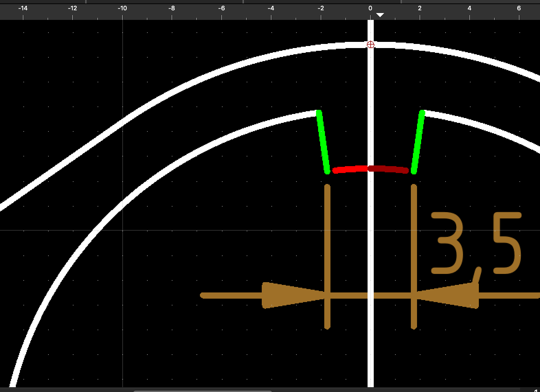
Task: Click ruler label 6
Action: tap(519, 8)
